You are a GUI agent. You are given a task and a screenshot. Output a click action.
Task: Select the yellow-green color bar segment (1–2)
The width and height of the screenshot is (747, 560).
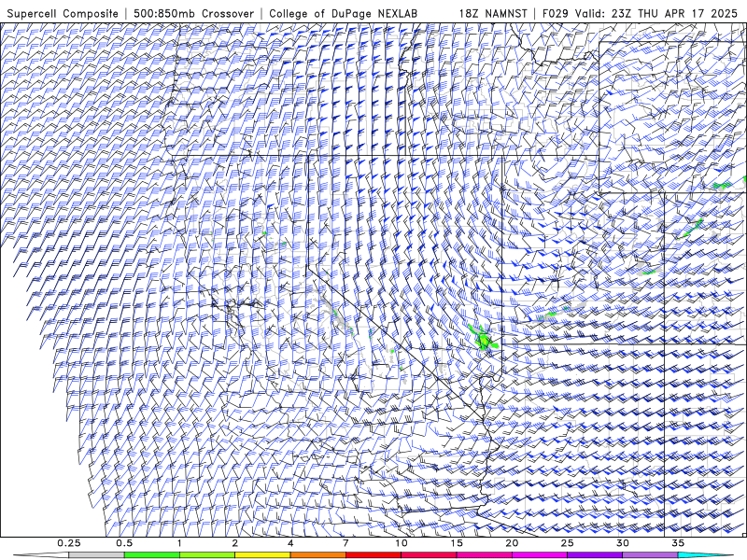pos(207,555)
